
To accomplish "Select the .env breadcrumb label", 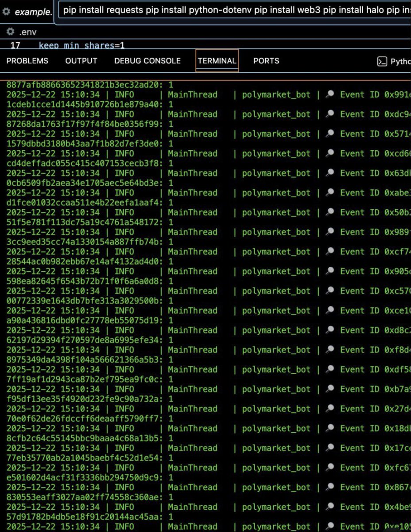I will pos(28,32).
